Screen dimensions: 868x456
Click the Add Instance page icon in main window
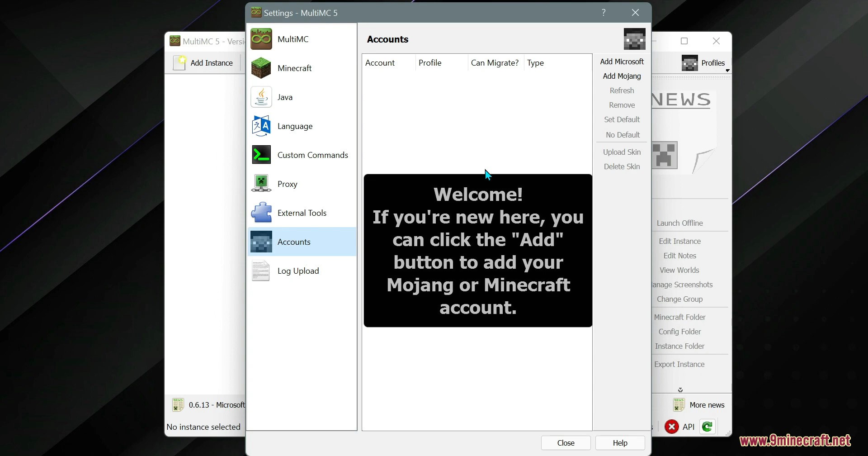(179, 63)
